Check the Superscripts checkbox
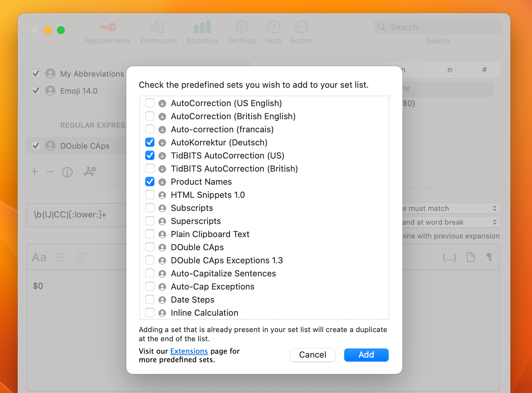Viewport: 532px width, 393px height. click(x=150, y=221)
